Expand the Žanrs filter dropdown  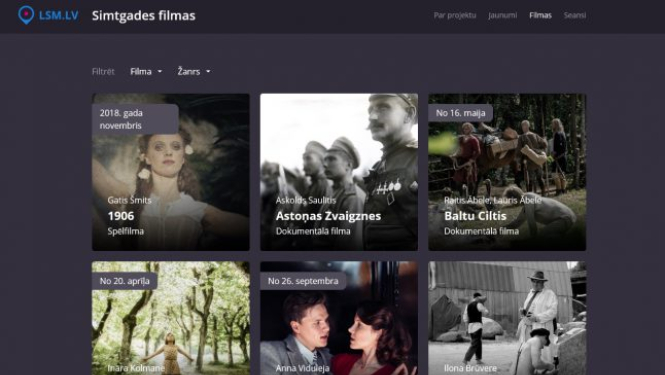click(194, 71)
